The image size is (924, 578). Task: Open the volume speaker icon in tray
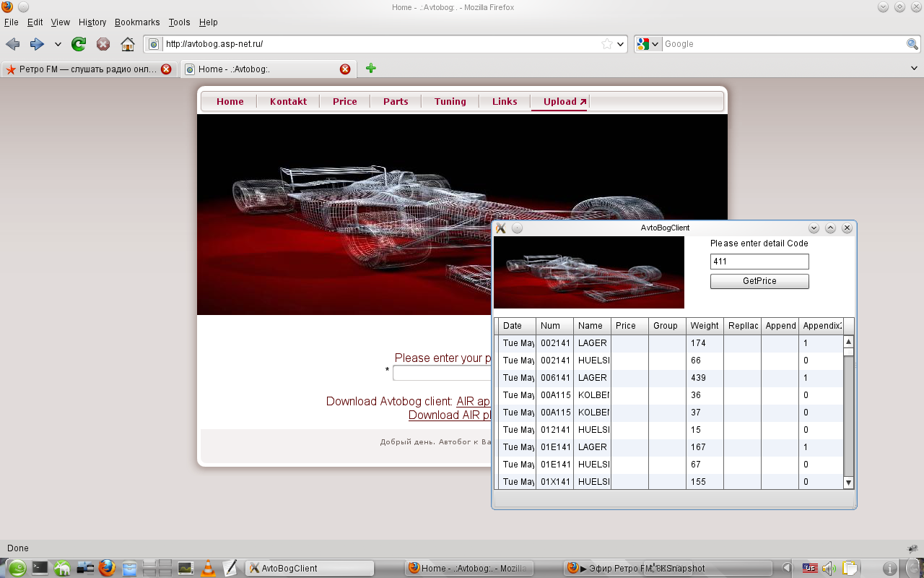point(828,568)
